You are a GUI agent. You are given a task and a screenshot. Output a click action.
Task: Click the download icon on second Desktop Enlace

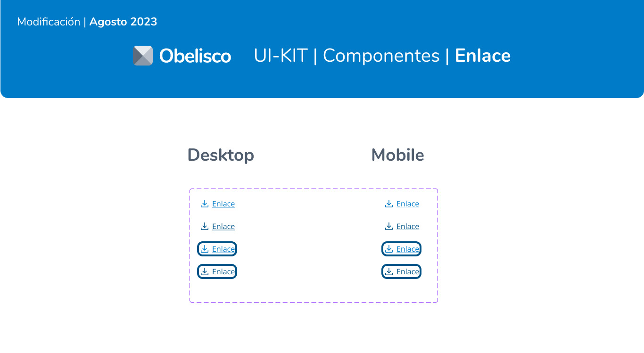pos(205,226)
